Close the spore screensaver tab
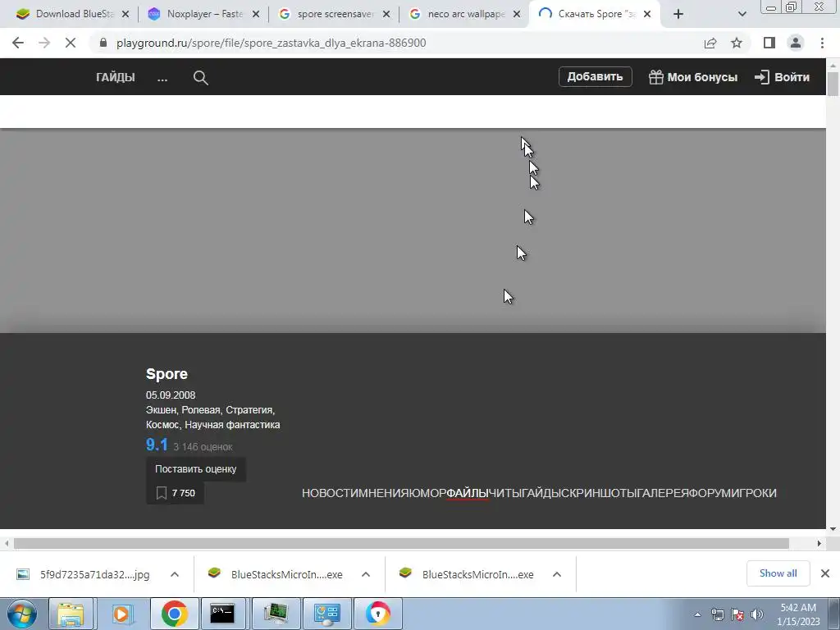This screenshot has width=840, height=630. point(386,15)
